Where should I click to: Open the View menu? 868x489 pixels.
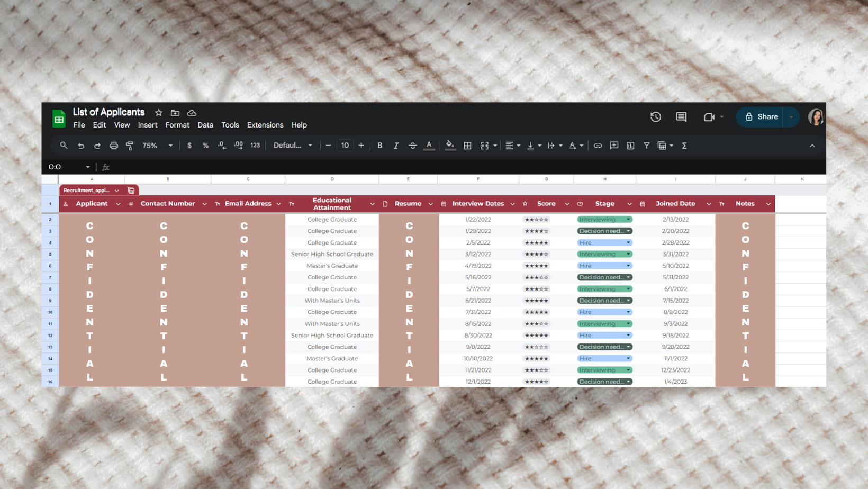click(x=122, y=125)
